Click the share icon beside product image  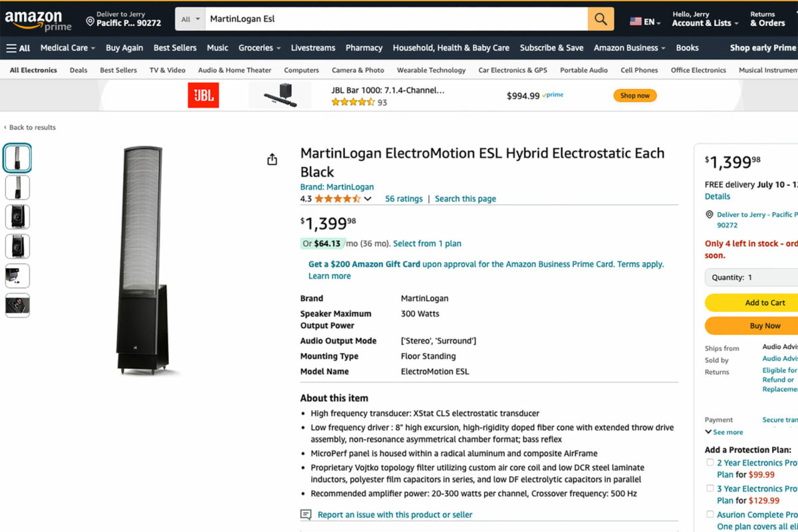click(x=272, y=160)
